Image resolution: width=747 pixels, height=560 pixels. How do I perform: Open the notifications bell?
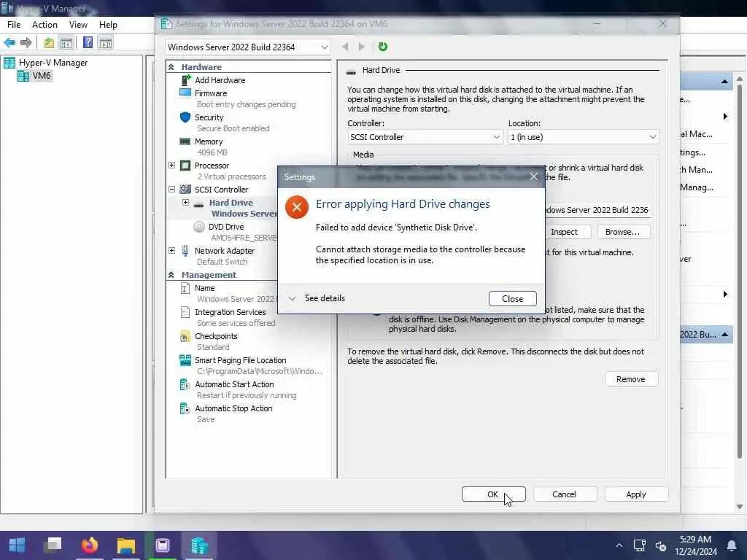pos(731,545)
